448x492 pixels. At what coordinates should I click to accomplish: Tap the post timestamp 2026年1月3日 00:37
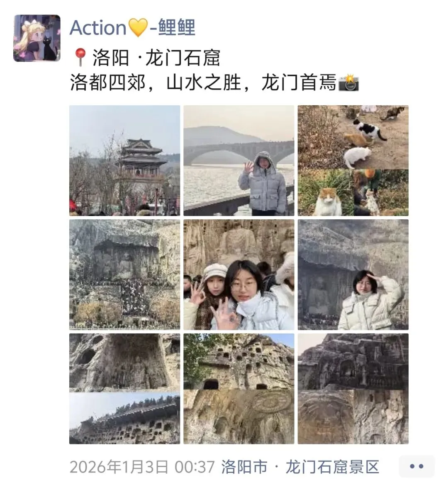coord(142,467)
